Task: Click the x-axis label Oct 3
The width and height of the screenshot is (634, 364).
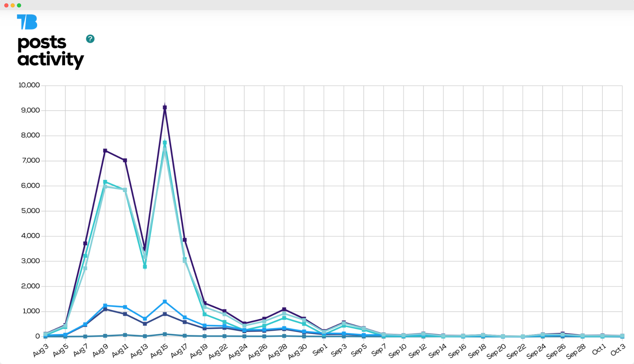Action: 618,350
